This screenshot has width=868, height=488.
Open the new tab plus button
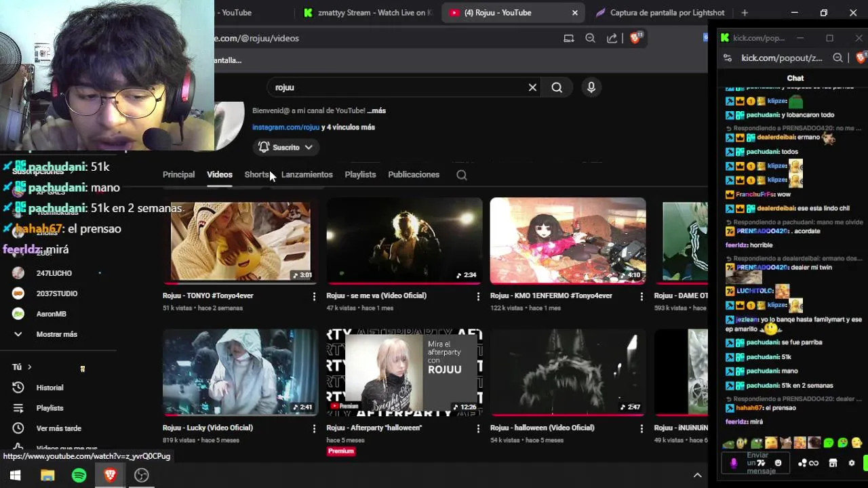coord(745,13)
